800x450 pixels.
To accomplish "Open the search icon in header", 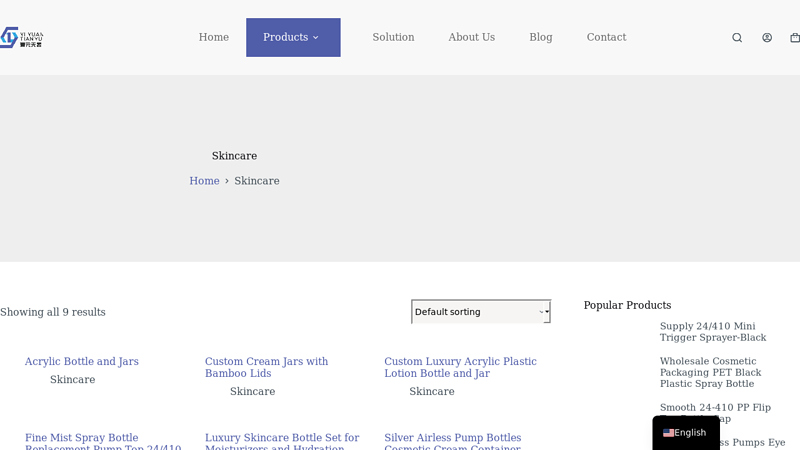I will pos(737,37).
